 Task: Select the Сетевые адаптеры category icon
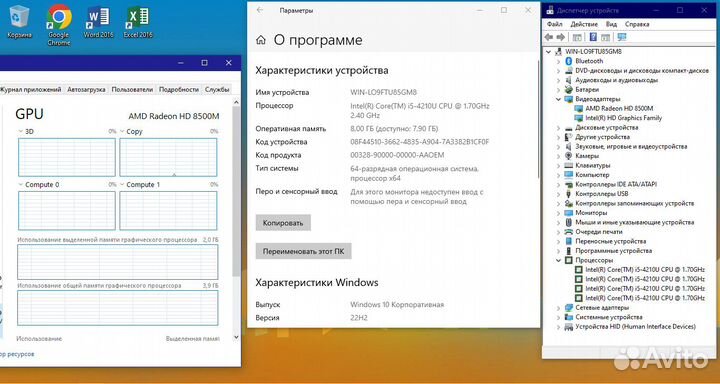pyautogui.click(x=568, y=308)
